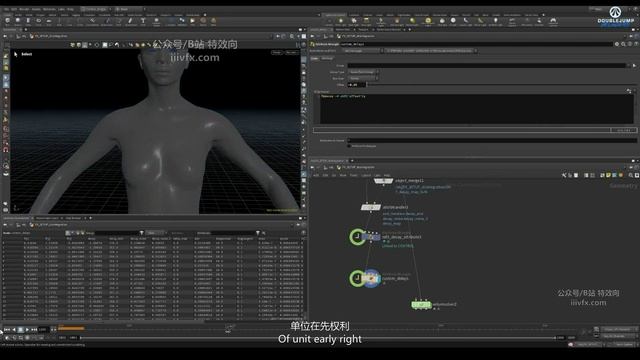
Task: Select the Font shelf tool
Action: (x=143, y=21)
